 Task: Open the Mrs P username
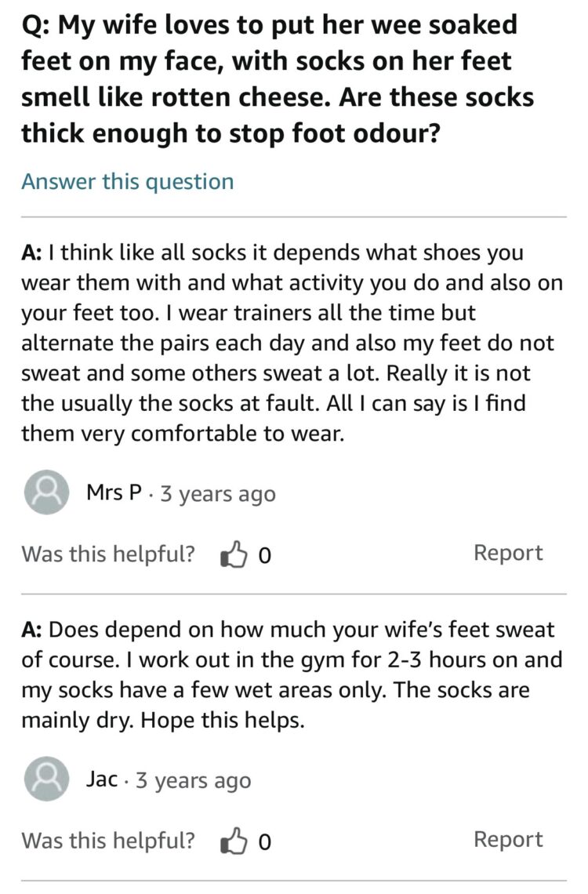[114, 493]
